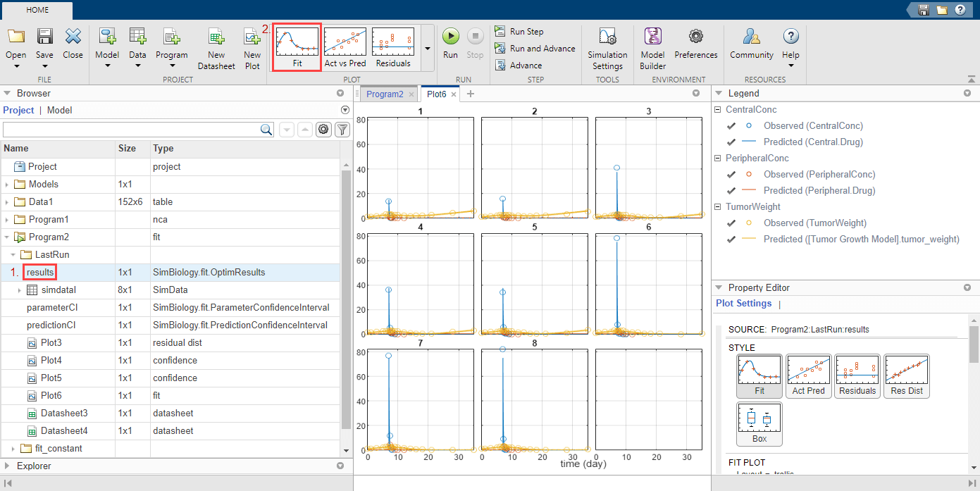Switch to the Program2 tab
The width and height of the screenshot is (980, 491).
(x=385, y=94)
